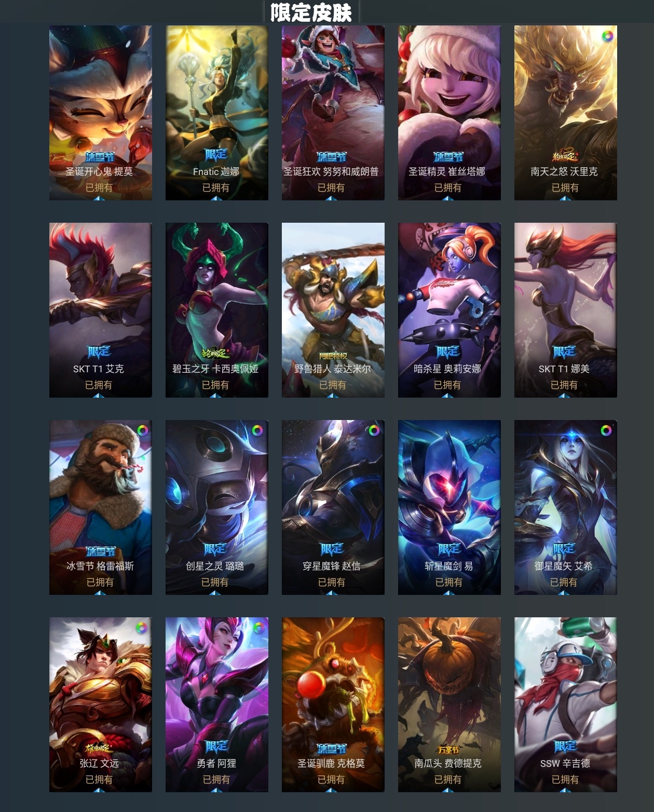Click the 万圣节 badge on 南瓜头 费德提克

[448, 750]
